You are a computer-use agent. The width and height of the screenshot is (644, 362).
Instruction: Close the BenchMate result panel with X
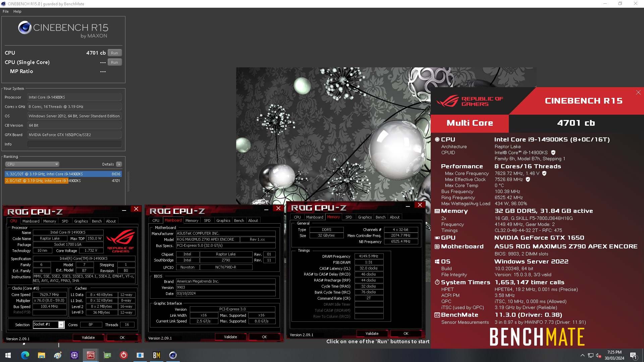pos(638,93)
